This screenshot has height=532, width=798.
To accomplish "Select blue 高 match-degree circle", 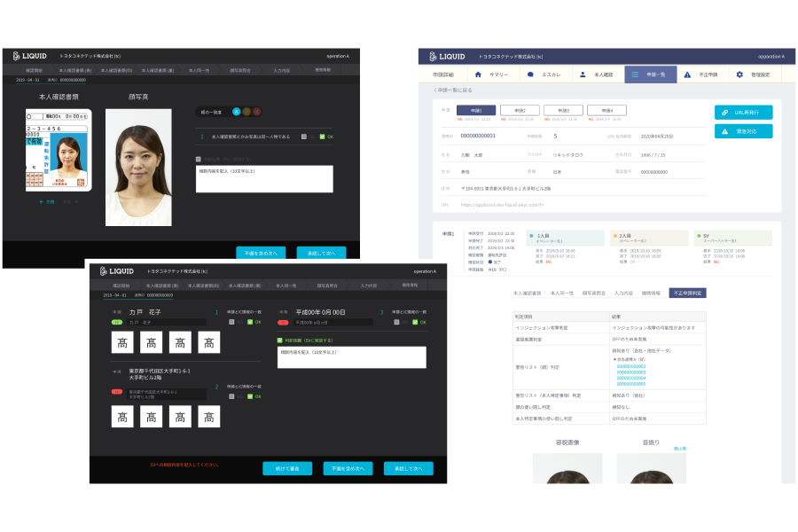I will click(x=236, y=112).
